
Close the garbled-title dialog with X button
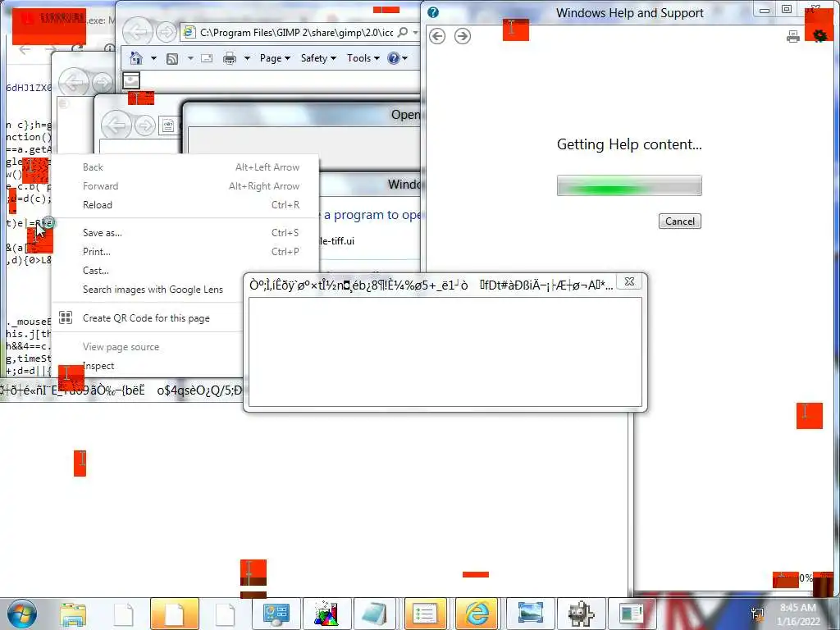coord(630,281)
